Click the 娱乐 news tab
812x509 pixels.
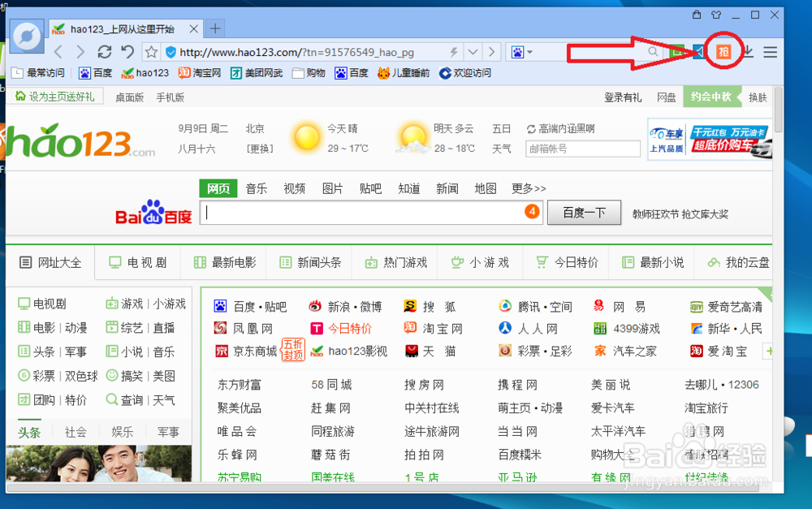[x=123, y=432]
